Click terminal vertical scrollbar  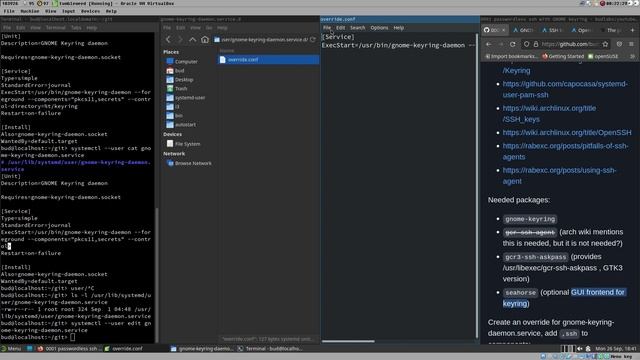pos(156,276)
